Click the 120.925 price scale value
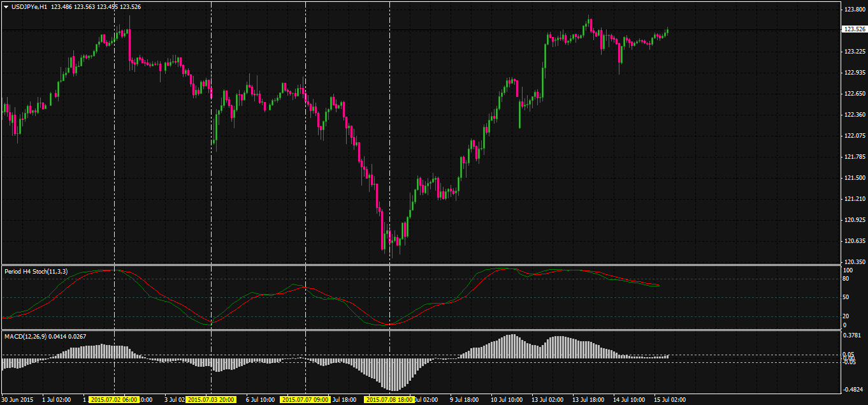Image resolution: width=868 pixels, height=405 pixels. (x=854, y=220)
